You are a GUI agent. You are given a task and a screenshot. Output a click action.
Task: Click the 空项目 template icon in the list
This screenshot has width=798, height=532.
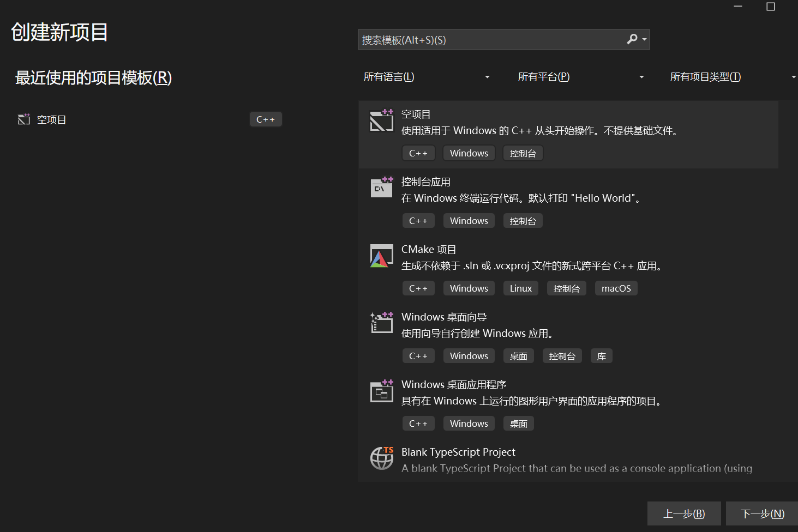381,121
